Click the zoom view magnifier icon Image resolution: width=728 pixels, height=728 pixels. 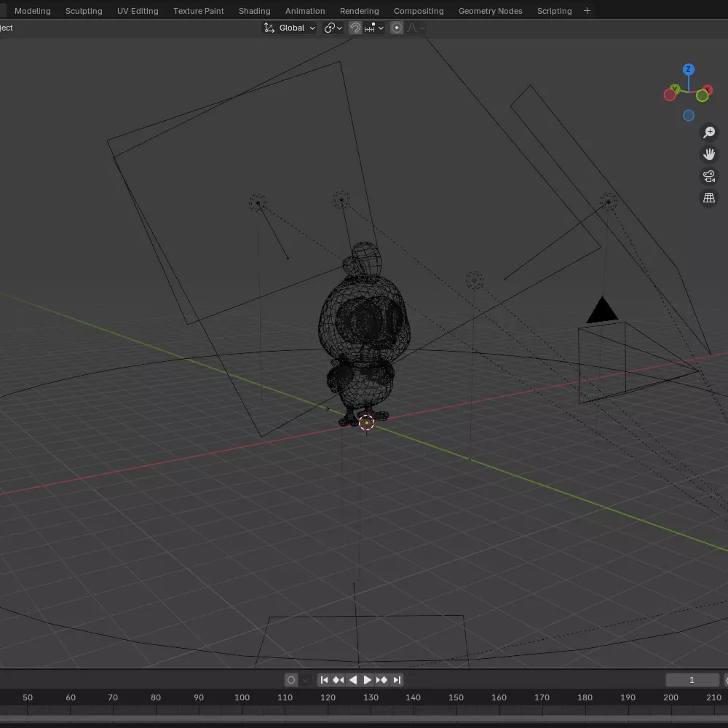pos(709,132)
